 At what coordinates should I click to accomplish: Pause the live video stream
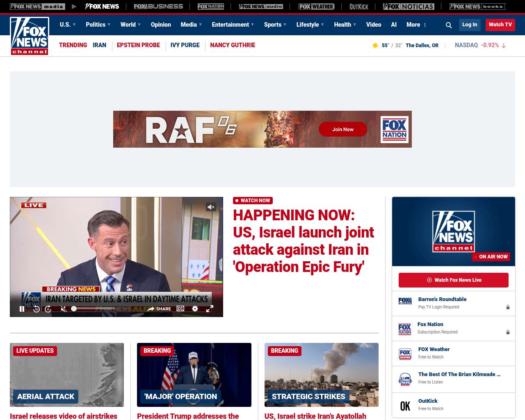[x=22, y=309]
